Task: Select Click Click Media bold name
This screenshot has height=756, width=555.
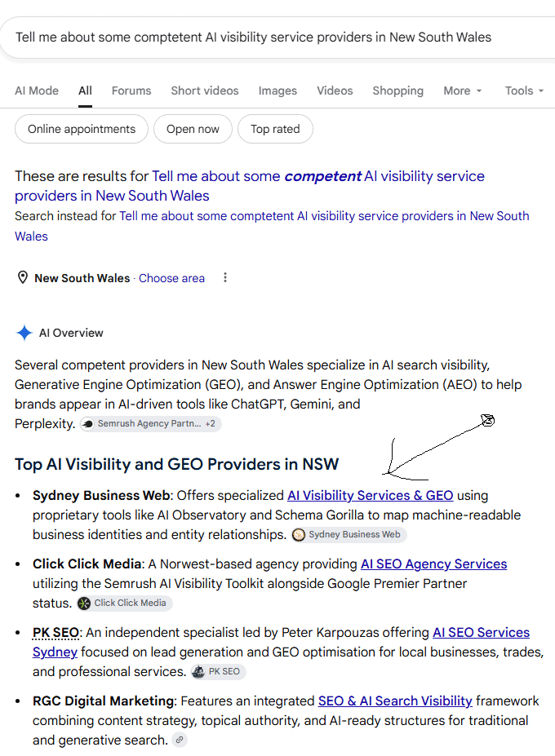Action: [x=87, y=564]
